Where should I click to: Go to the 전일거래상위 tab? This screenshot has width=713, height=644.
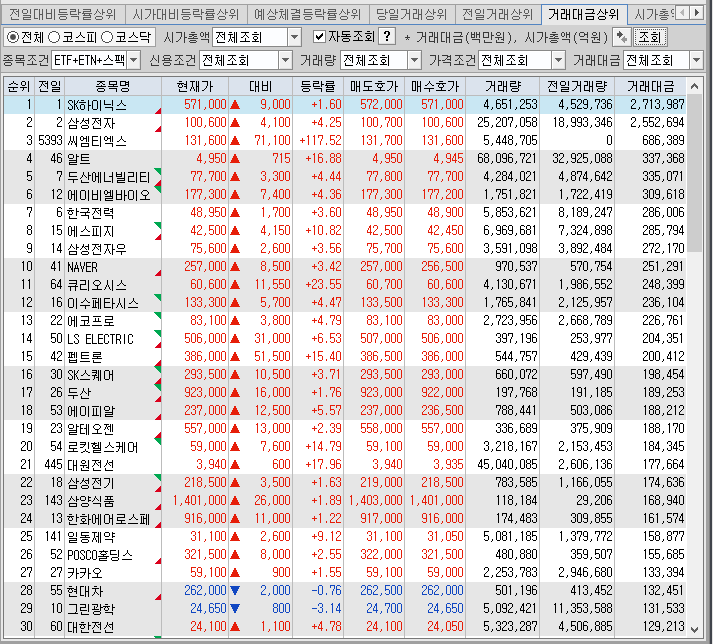click(x=497, y=15)
